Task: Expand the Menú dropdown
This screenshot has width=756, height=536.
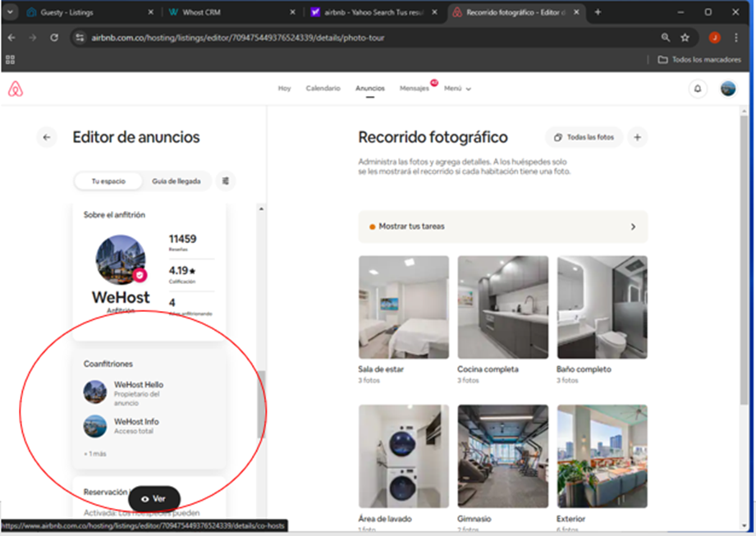Action: [457, 89]
